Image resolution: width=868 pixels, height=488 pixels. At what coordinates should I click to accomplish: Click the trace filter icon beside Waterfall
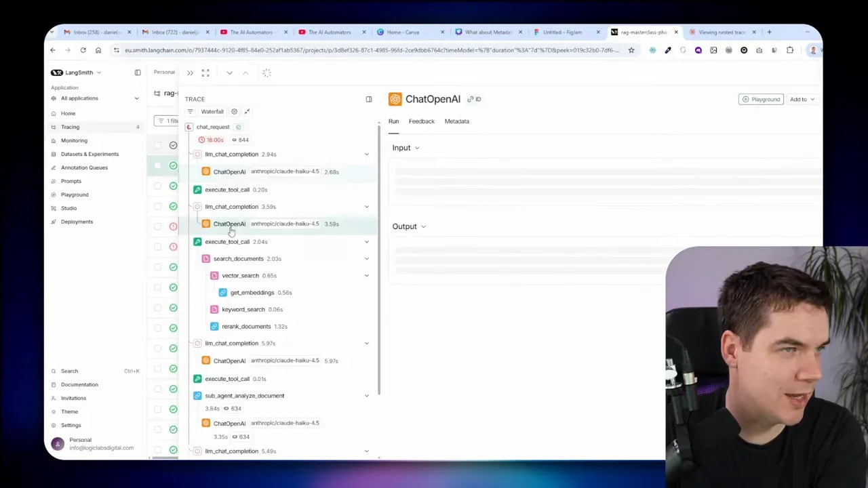coord(190,112)
